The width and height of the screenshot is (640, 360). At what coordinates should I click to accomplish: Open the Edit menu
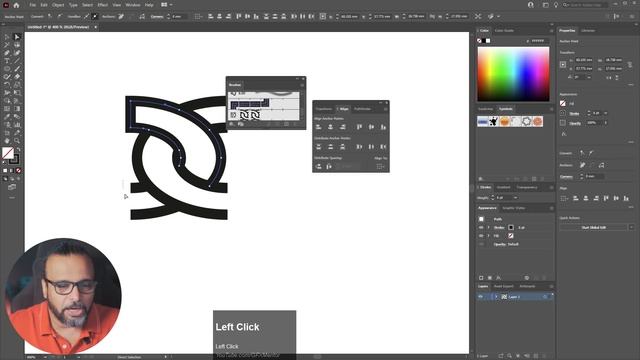click(x=44, y=5)
